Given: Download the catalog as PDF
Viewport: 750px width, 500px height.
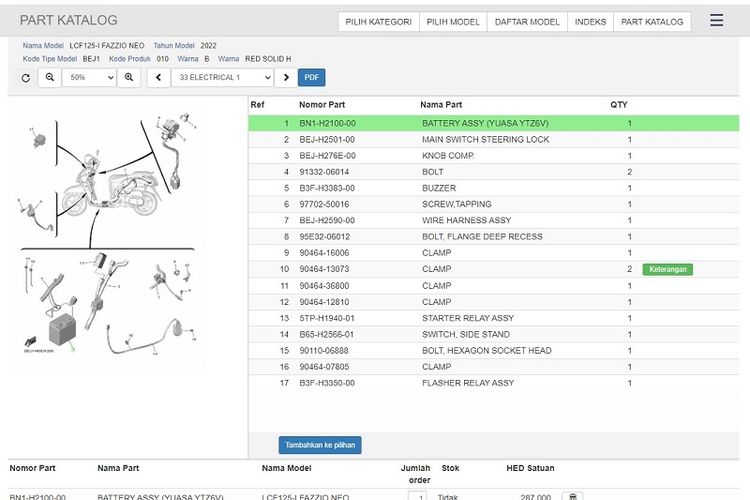Looking at the screenshot, I should (x=312, y=78).
